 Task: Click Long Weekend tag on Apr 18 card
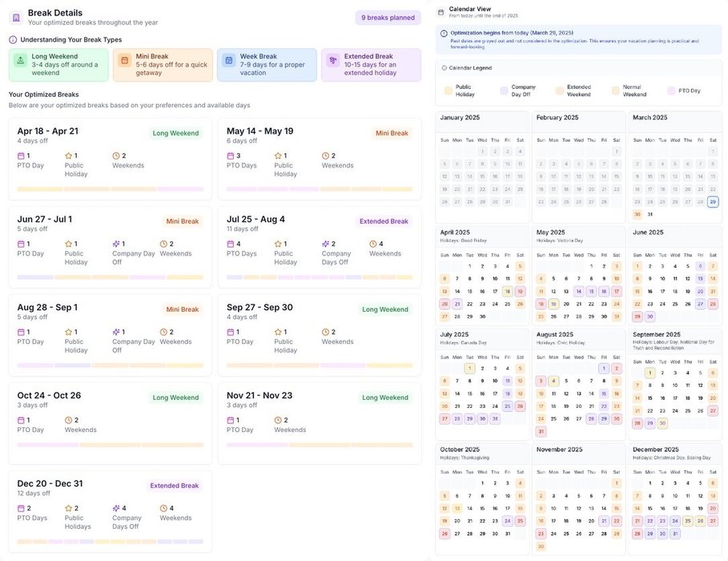pyautogui.click(x=175, y=133)
